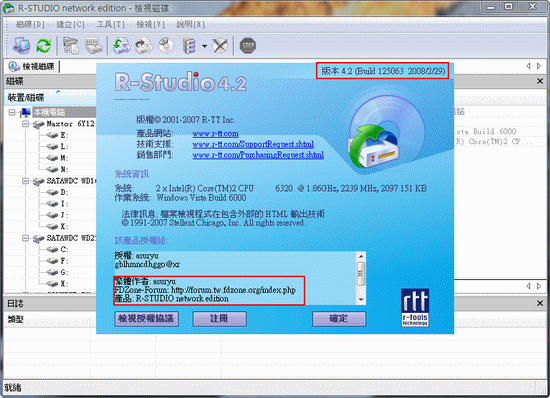Select partition K: in the tree
Viewport: 550px width, 398px height.
coord(65,227)
